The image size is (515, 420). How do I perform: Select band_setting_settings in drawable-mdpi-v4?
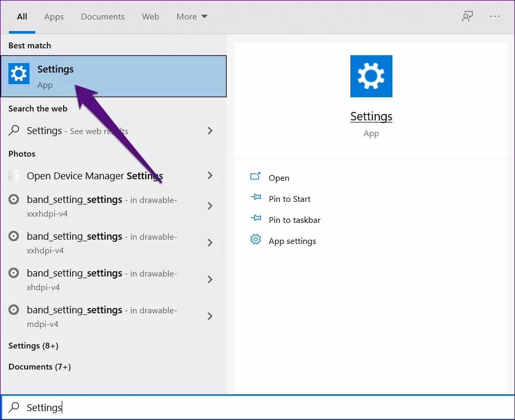(x=114, y=316)
